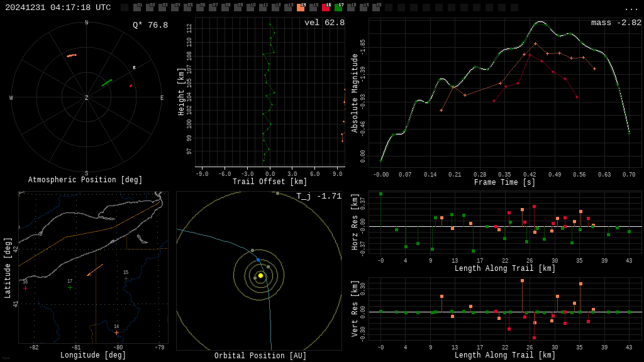Click the E compass label
The height and width of the screenshot is (362, 644).
(x=162, y=97)
